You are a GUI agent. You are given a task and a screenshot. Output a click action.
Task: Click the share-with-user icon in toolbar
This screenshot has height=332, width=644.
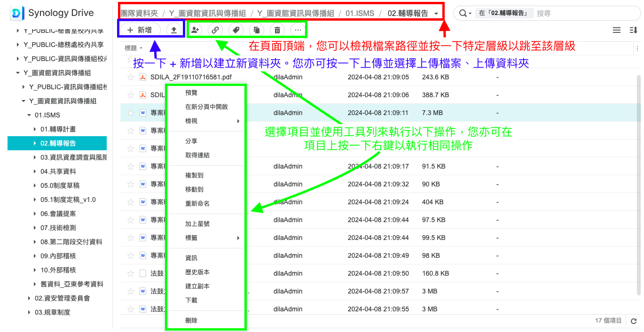(195, 30)
